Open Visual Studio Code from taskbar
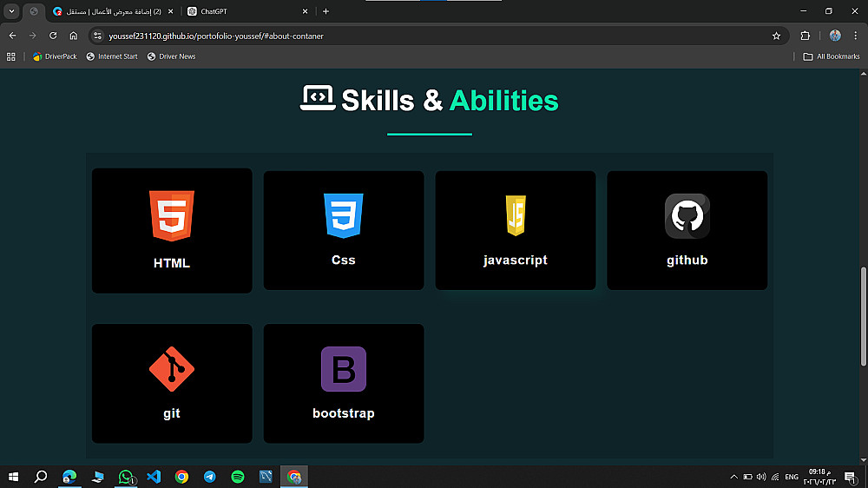Screen dimensions: 868x488 pos(154,477)
